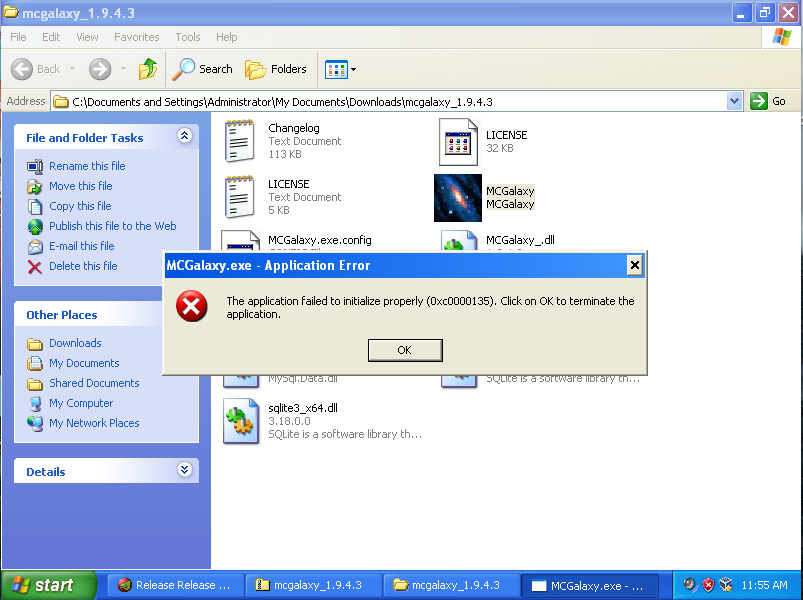
Task: Click the Downloads folder icon in Other Places
Action: click(x=35, y=344)
